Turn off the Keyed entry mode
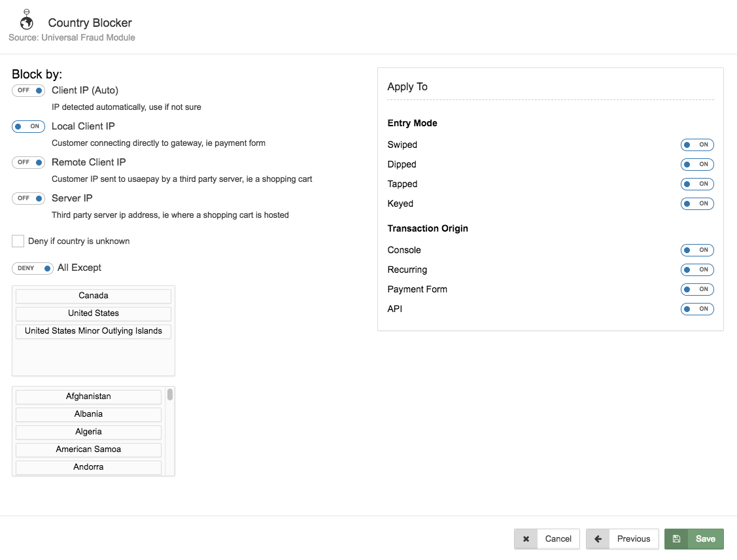 coord(696,203)
